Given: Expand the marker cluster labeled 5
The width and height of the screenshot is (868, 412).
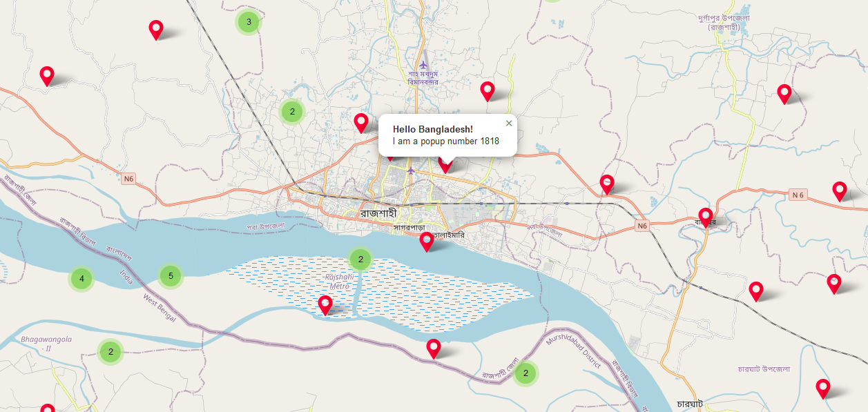Looking at the screenshot, I should (171, 277).
